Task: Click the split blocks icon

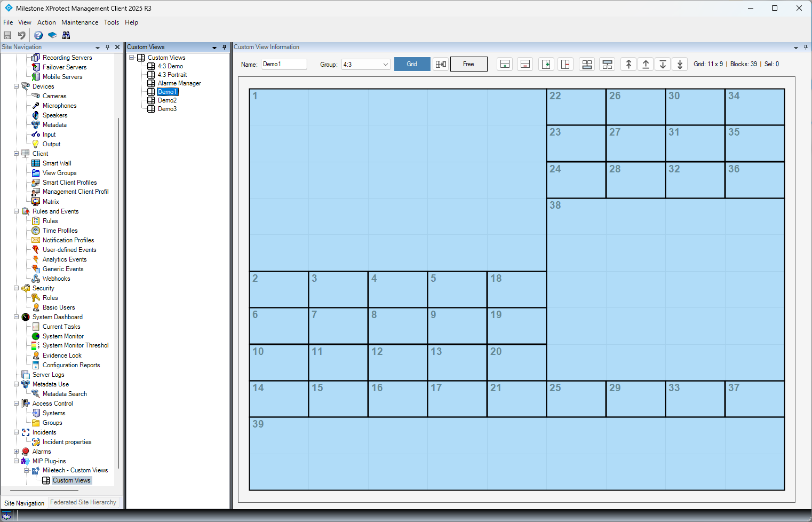Action: [x=607, y=64]
